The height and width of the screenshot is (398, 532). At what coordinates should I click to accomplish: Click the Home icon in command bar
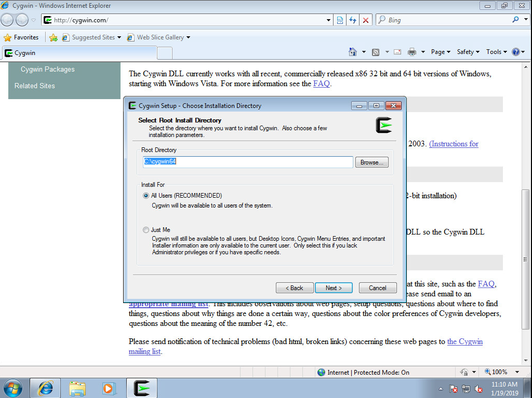[353, 52]
